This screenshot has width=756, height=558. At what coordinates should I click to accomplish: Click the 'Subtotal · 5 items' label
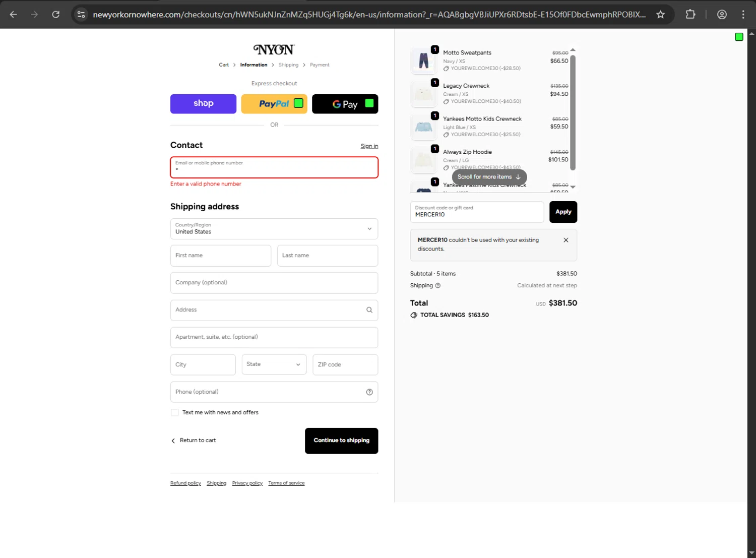(x=433, y=274)
